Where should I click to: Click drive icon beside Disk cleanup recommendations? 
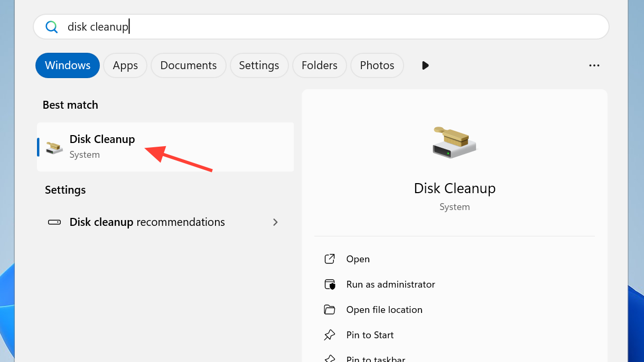[54, 222]
